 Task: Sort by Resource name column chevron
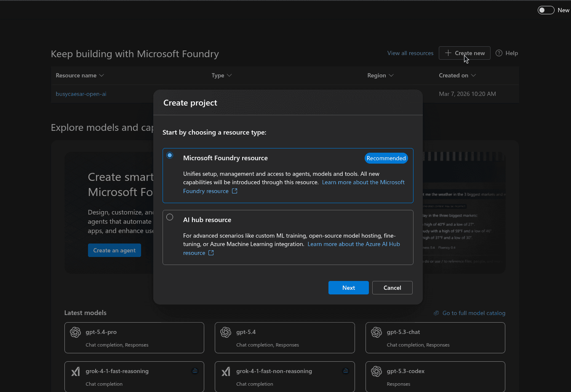coord(101,75)
